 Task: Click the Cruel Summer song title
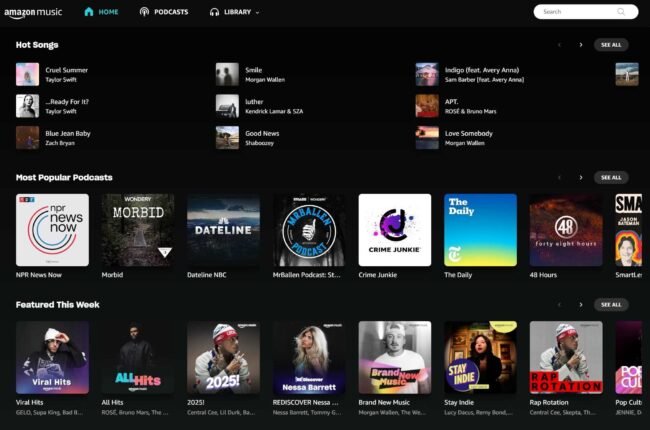(66, 70)
